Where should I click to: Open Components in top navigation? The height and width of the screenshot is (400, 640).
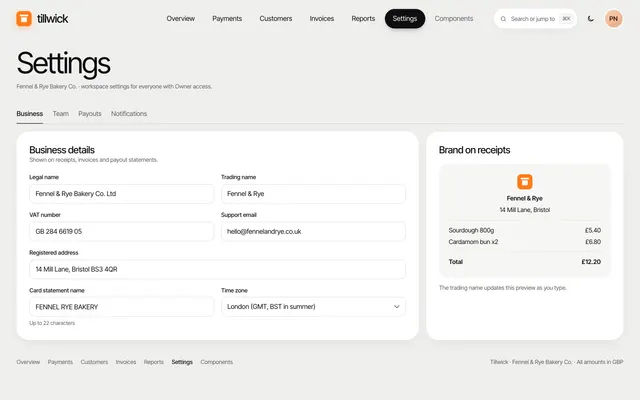tap(453, 19)
